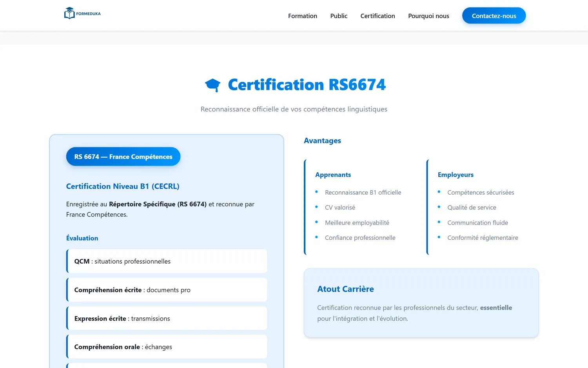
Task: Click the Atout Carrière info card
Action: click(x=421, y=303)
